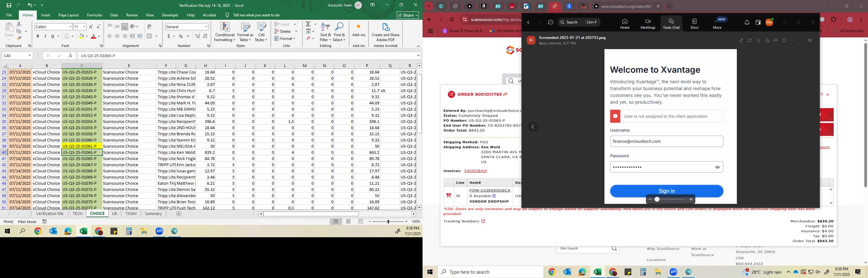Toggle center horizontal alignment in Excel

click(x=117, y=36)
